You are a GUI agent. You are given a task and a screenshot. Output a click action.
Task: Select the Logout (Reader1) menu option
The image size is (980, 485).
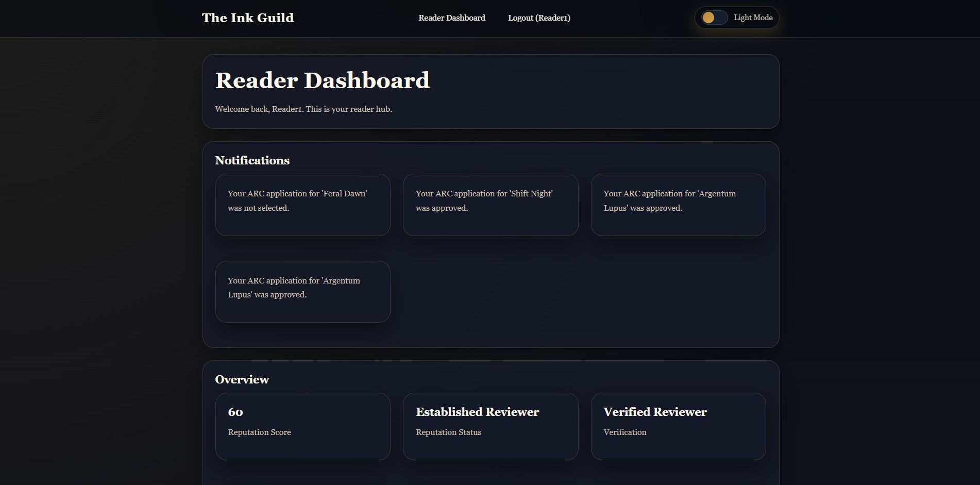pyautogui.click(x=539, y=18)
